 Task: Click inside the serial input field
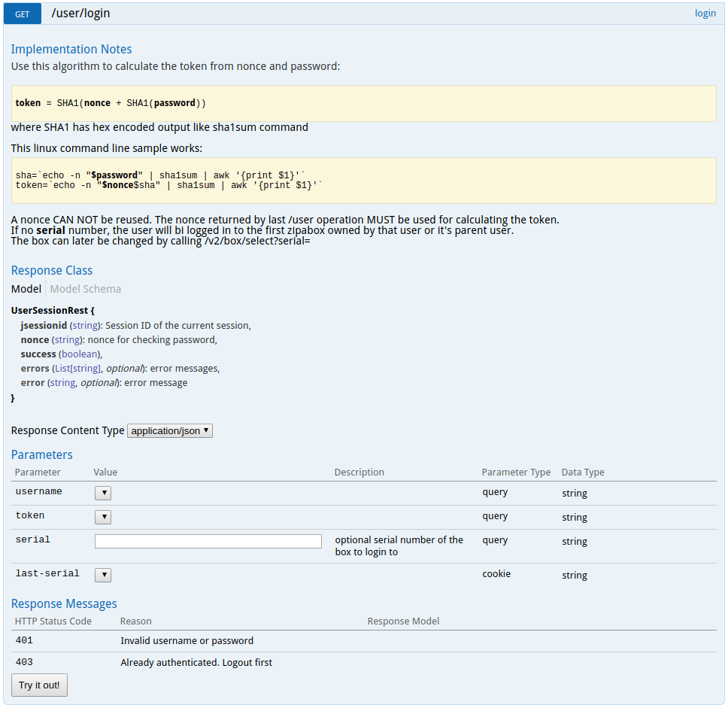click(208, 541)
